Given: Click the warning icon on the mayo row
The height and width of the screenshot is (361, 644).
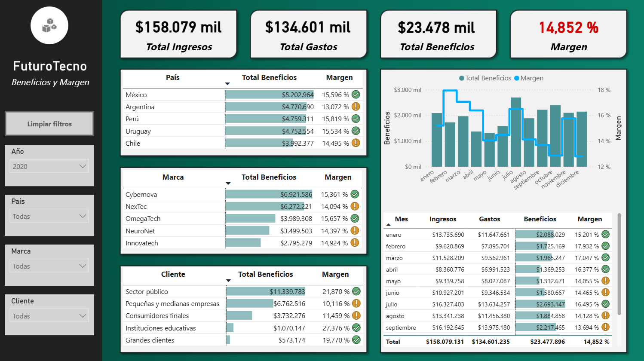Looking at the screenshot, I should tap(604, 281).
